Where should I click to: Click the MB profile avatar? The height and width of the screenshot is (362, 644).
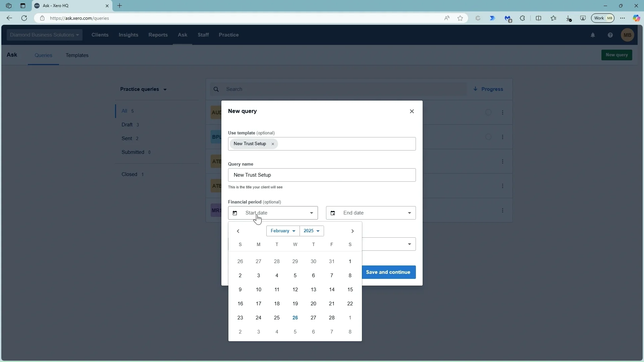tap(628, 35)
